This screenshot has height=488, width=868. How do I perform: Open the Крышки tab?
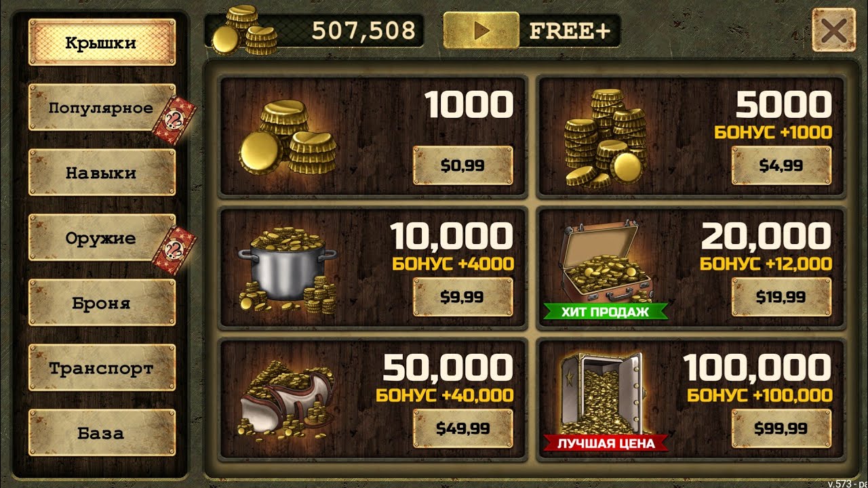tap(102, 43)
